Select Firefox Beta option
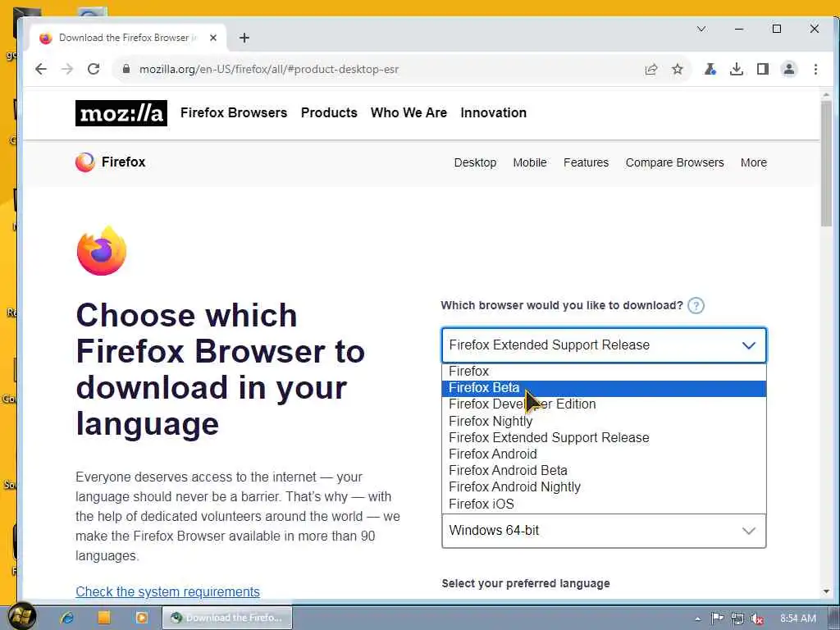The width and height of the screenshot is (840, 630). coord(604,388)
